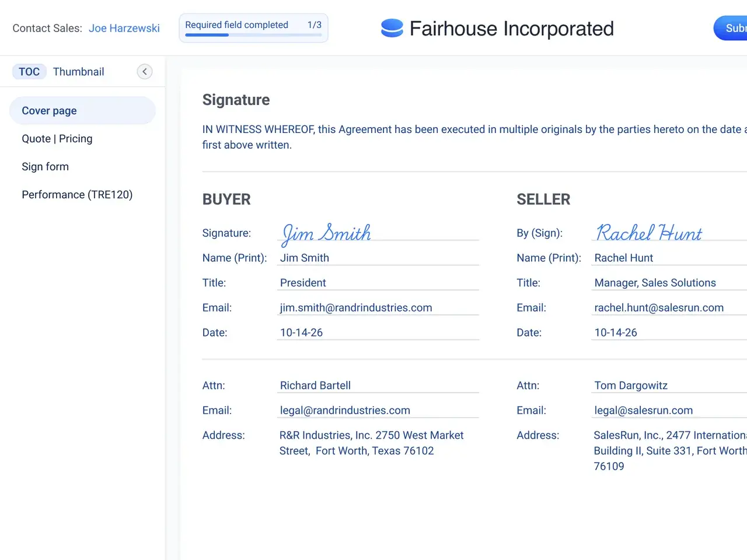Viewport: 747px width, 560px height.
Task: Collapse the sidebar with the chevron button
Action: pos(145,72)
